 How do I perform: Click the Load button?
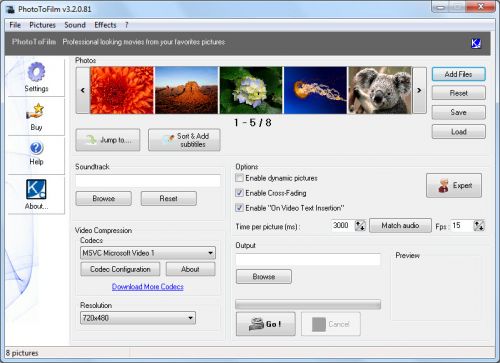coord(459,132)
